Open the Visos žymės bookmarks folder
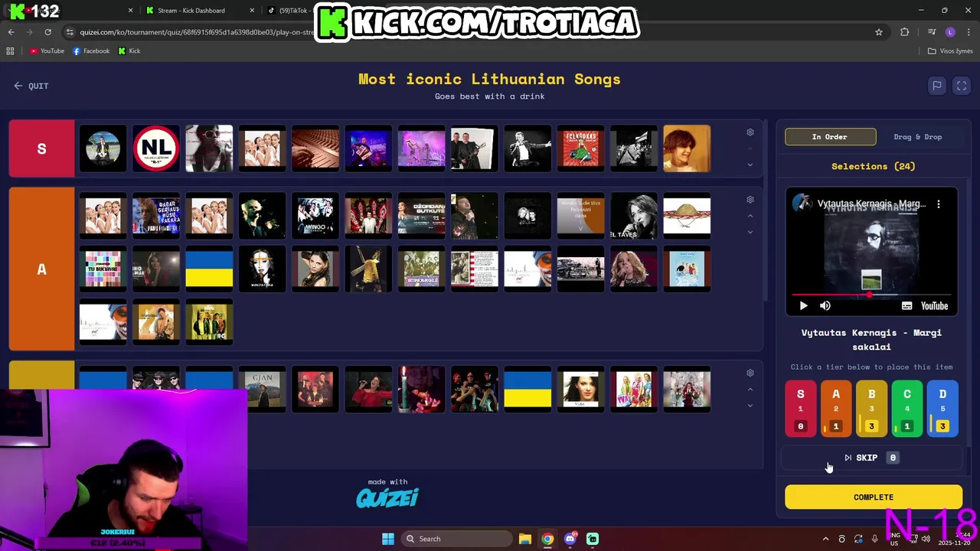Image resolution: width=980 pixels, height=551 pixels. point(950,51)
